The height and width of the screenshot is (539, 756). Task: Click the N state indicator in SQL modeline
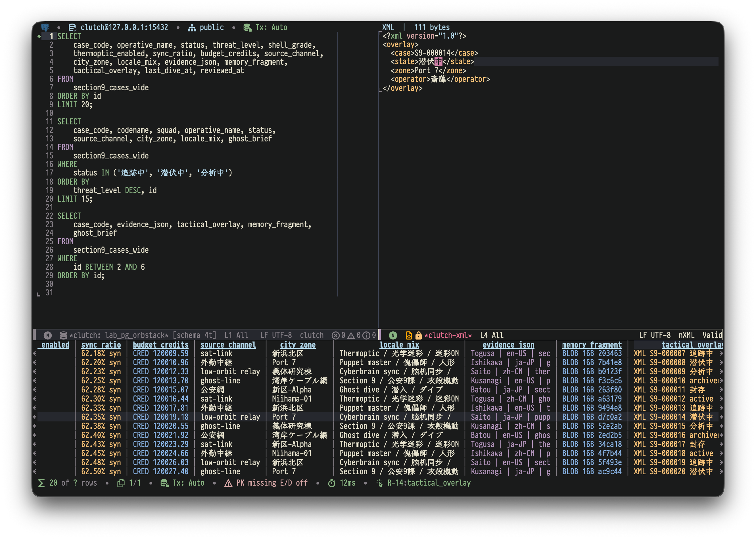tap(47, 335)
